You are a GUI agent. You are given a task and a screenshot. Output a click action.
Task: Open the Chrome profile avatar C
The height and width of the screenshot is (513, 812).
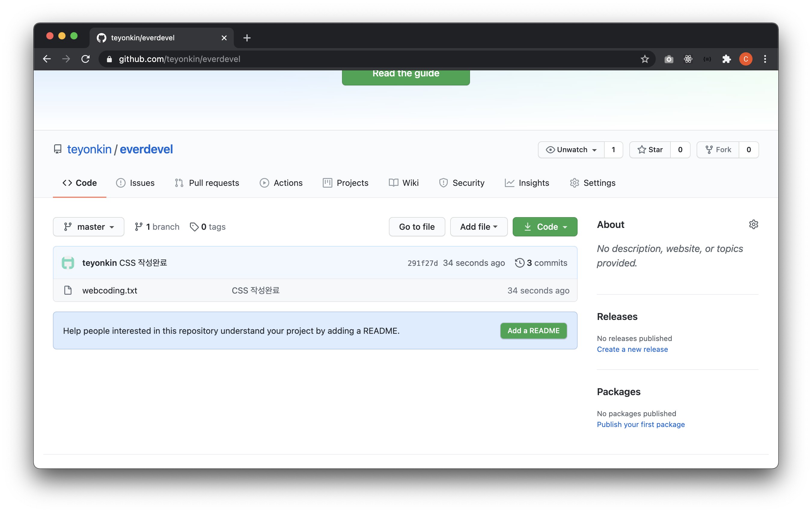(x=746, y=59)
